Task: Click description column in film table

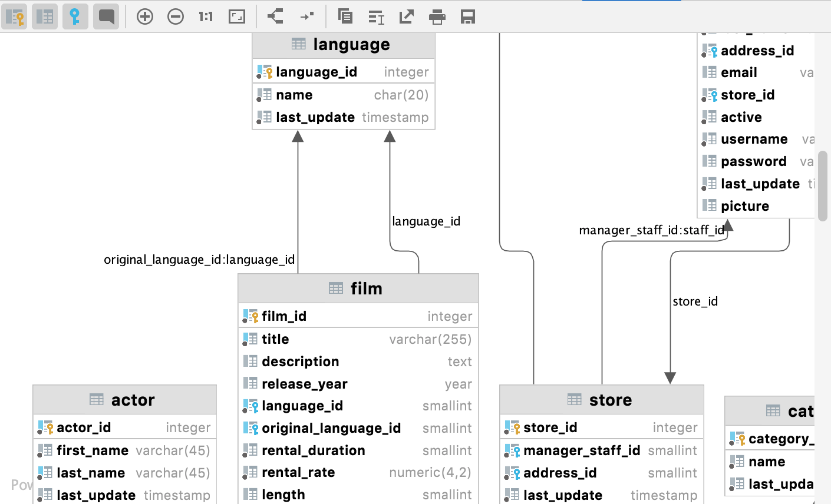Action: pos(358,362)
